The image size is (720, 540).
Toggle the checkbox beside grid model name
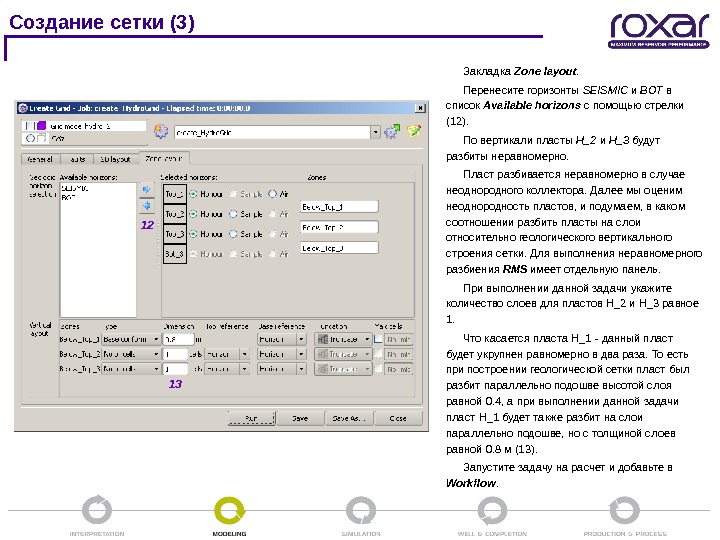(30, 125)
